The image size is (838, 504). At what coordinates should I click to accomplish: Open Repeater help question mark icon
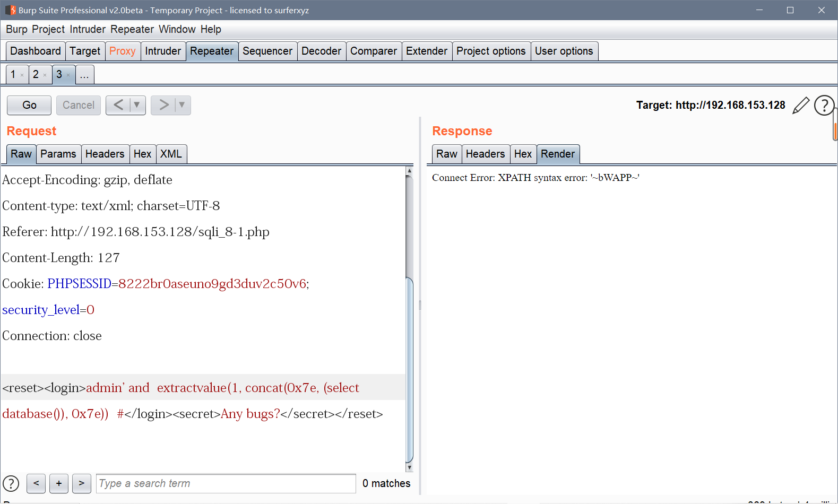[824, 105]
